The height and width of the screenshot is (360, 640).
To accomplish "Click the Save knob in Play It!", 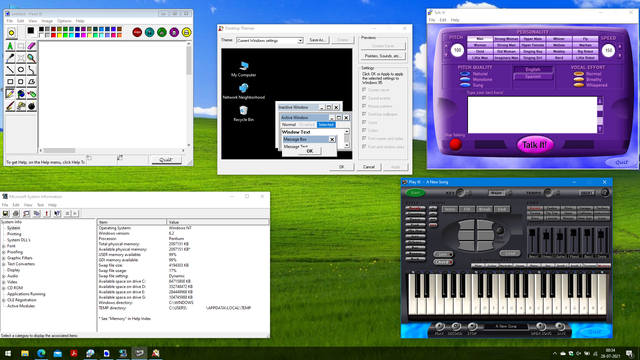I will [560, 327].
